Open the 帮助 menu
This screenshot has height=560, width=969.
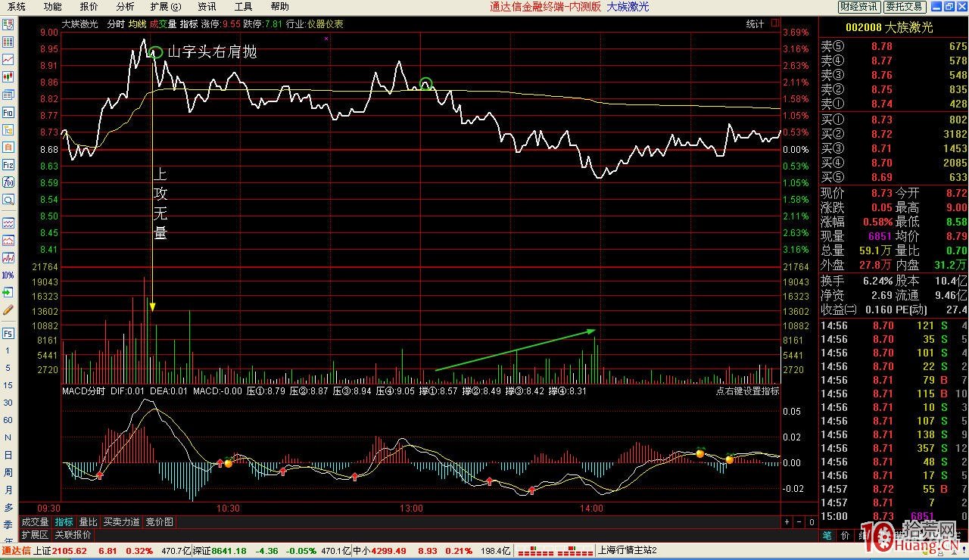[x=279, y=7]
